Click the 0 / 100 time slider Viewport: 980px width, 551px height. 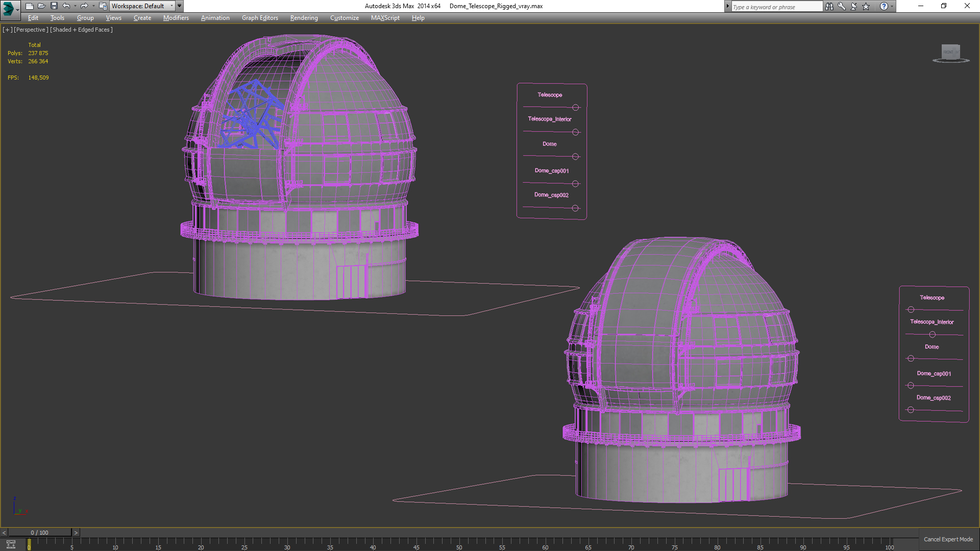[39, 533]
